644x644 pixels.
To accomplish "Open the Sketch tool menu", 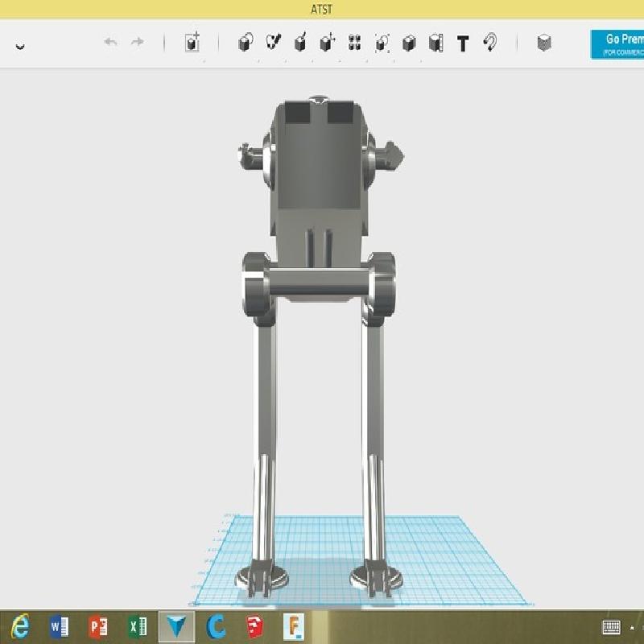I will (273, 42).
